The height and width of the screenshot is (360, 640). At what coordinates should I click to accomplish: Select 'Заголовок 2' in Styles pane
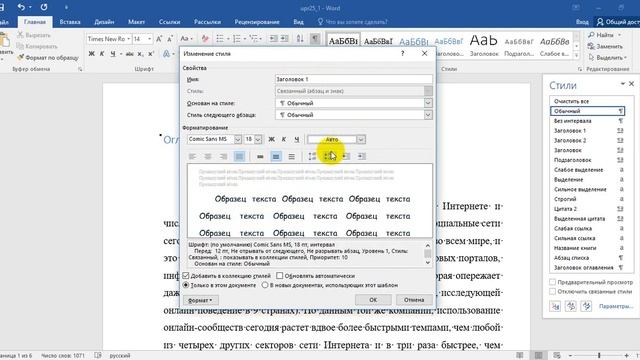coord(587,140)
